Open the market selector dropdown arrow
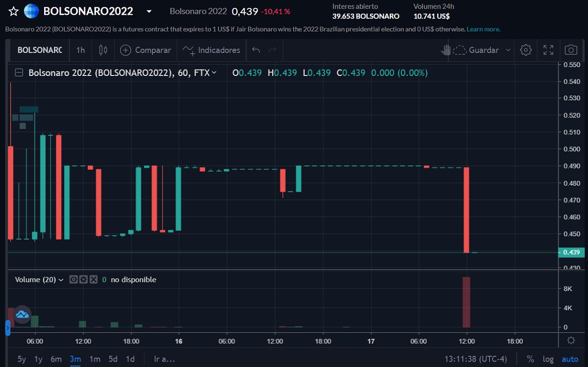 (x=149, y=11)
